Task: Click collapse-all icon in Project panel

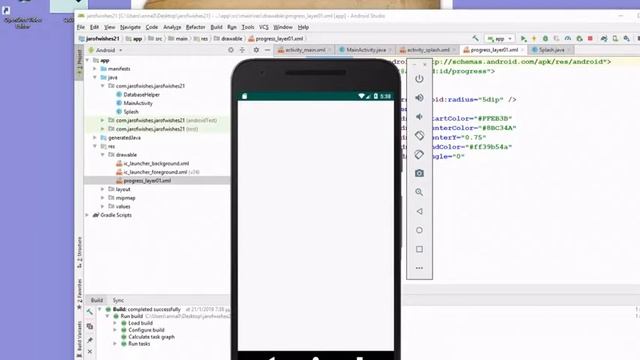Action: tap(242, 50)
